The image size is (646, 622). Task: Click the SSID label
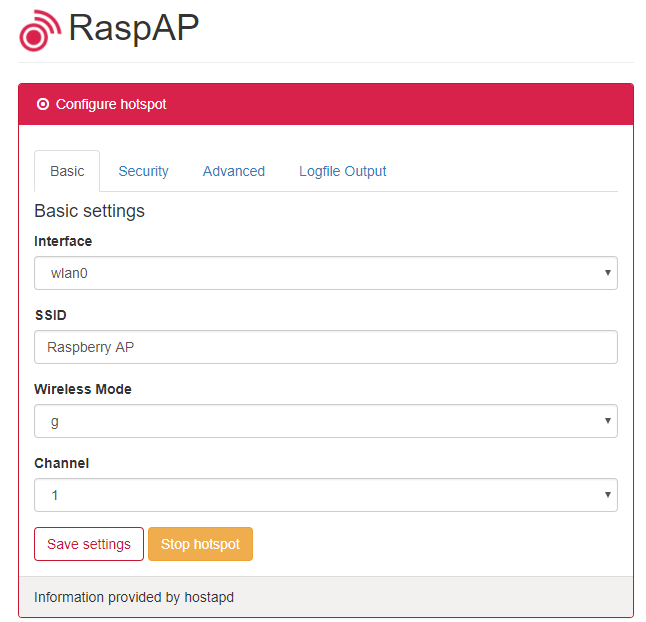(x=50, y=315)
